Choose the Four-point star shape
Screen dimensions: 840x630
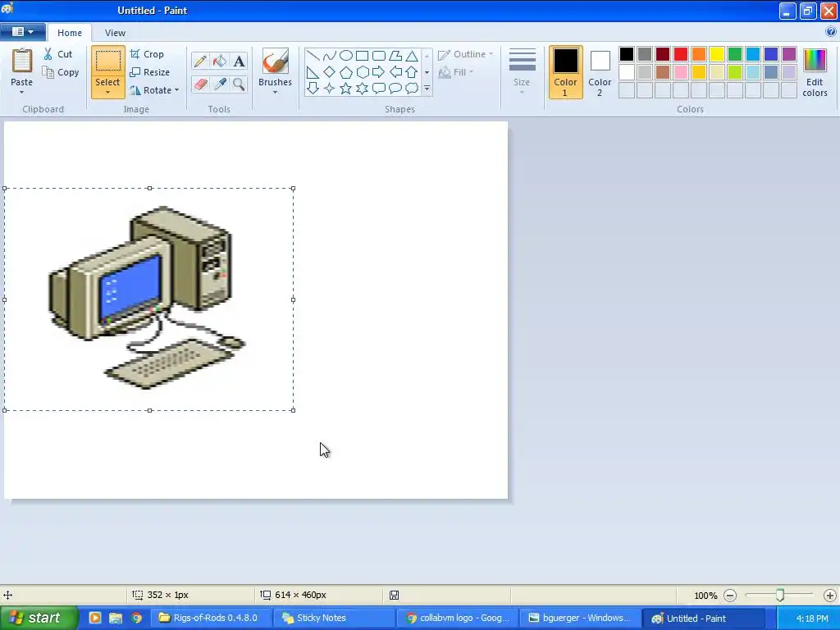330,89
